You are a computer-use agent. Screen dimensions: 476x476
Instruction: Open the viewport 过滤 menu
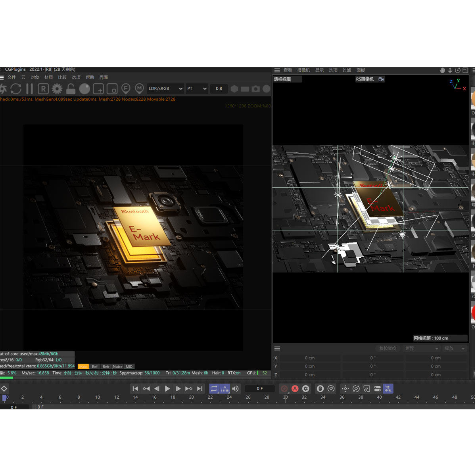[x=347, y=70]
